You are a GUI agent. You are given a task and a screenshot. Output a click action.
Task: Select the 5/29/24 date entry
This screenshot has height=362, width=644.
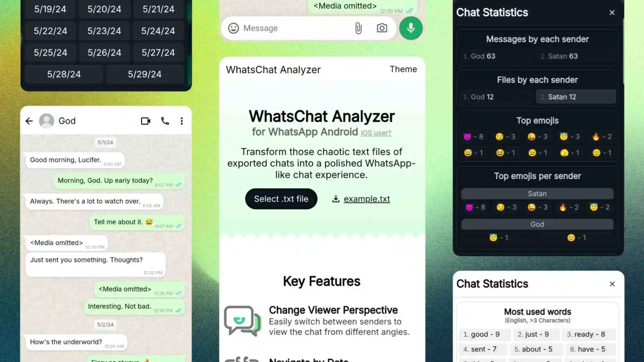tap(144, 74)
